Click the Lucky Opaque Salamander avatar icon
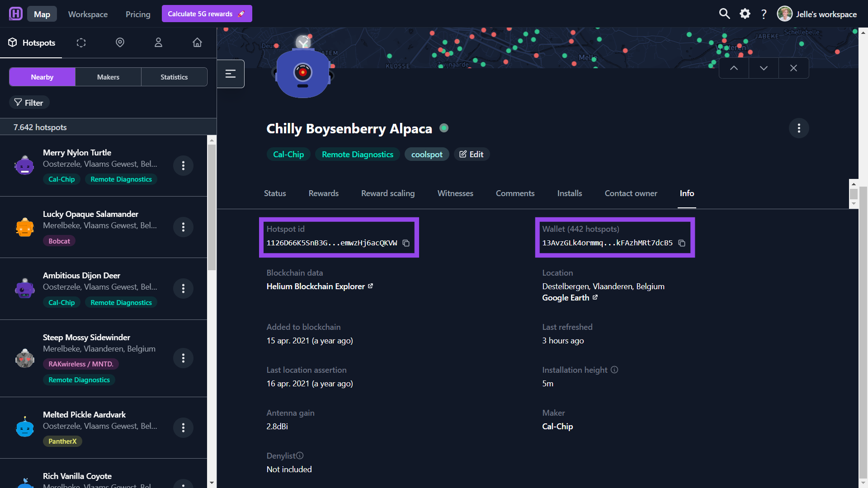 (24, 227)
